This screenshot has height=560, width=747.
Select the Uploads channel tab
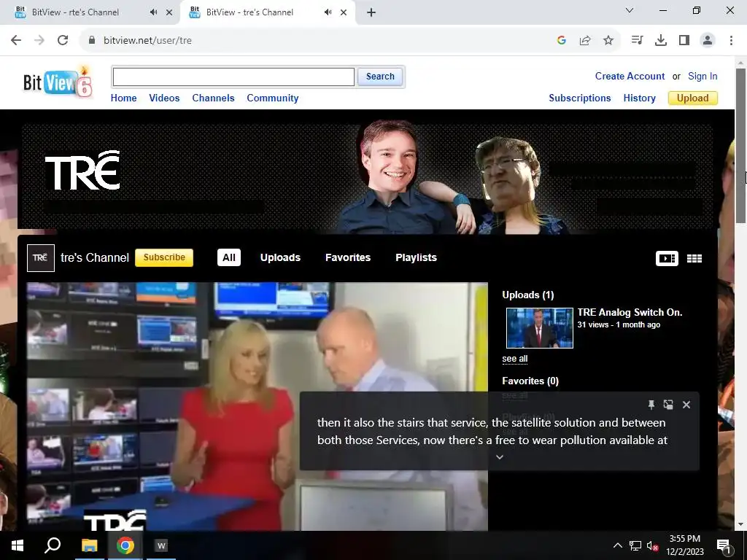(280, 257)
